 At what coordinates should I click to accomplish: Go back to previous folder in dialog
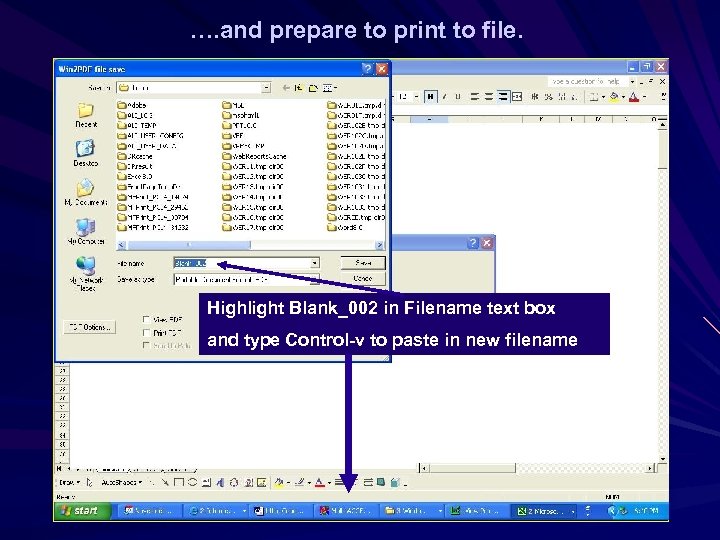[x=286, y=88]
